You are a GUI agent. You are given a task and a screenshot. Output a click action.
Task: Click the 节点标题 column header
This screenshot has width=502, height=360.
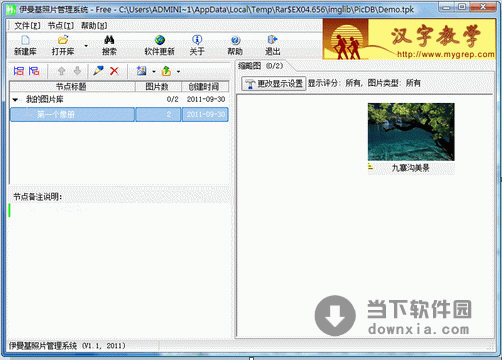[x=72, y=87]
